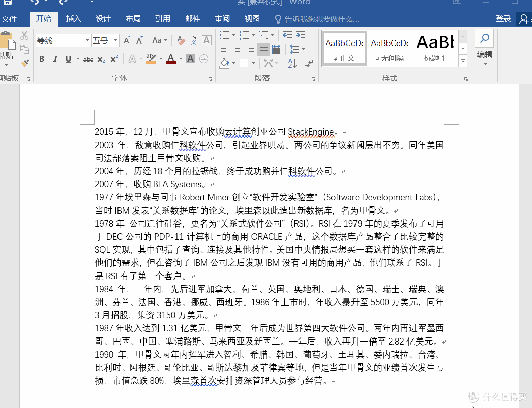This screenshot has height=408, width=532.
Task: Clear all formatting with eraser icon
Action: 181,41
